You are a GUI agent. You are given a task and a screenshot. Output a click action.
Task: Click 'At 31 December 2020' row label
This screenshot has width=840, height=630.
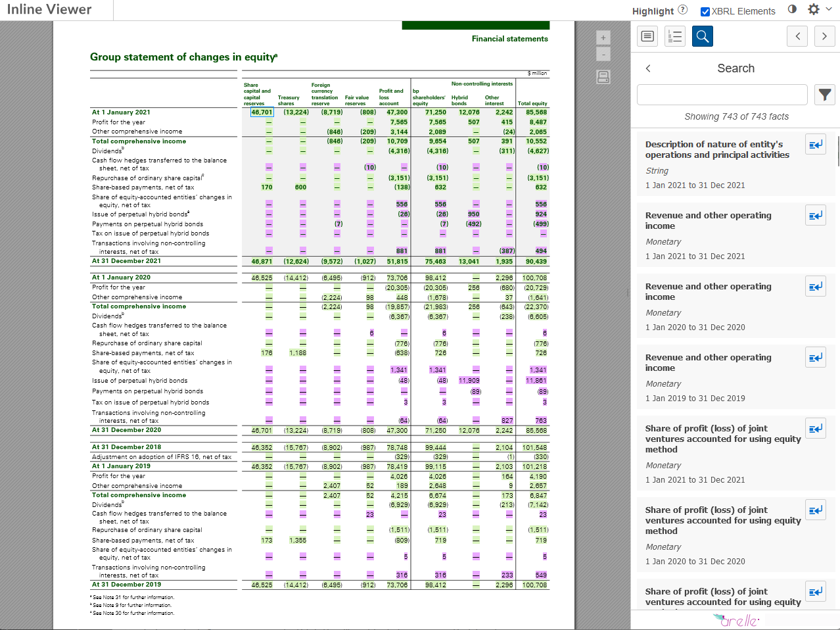(x=126, y=430)
